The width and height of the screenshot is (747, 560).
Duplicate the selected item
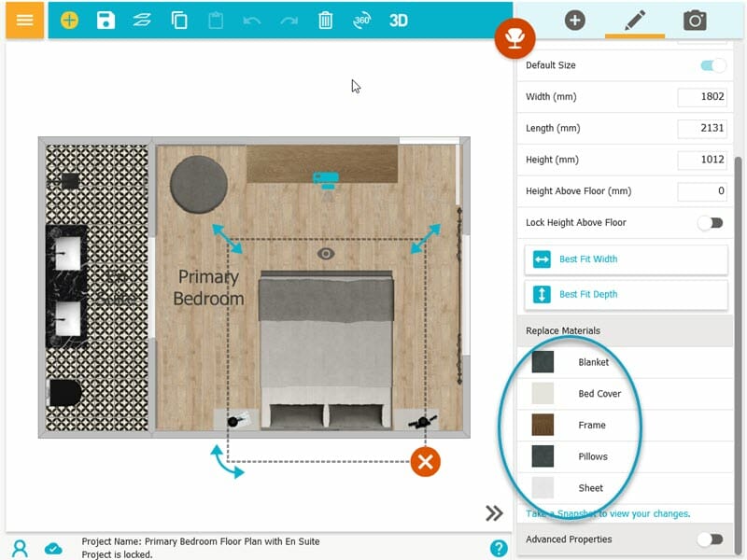178,20
